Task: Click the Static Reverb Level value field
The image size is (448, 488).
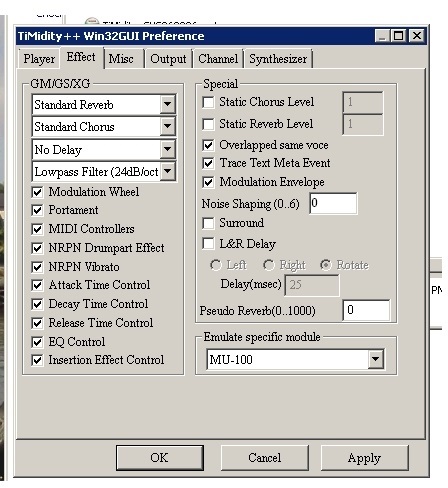Action: 363,124
